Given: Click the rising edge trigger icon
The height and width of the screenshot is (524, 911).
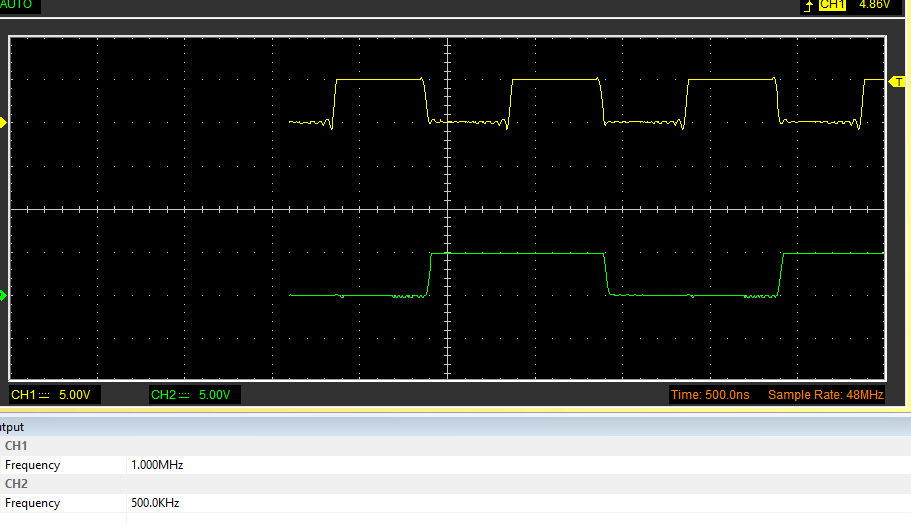Looking at the screenshot, I should tap(809, 5).
